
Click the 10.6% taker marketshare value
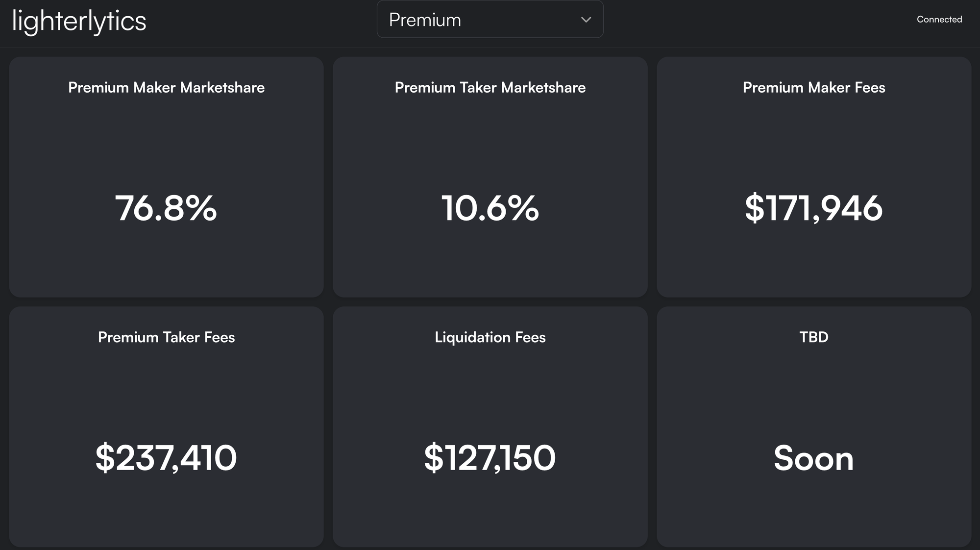point(490,208)
